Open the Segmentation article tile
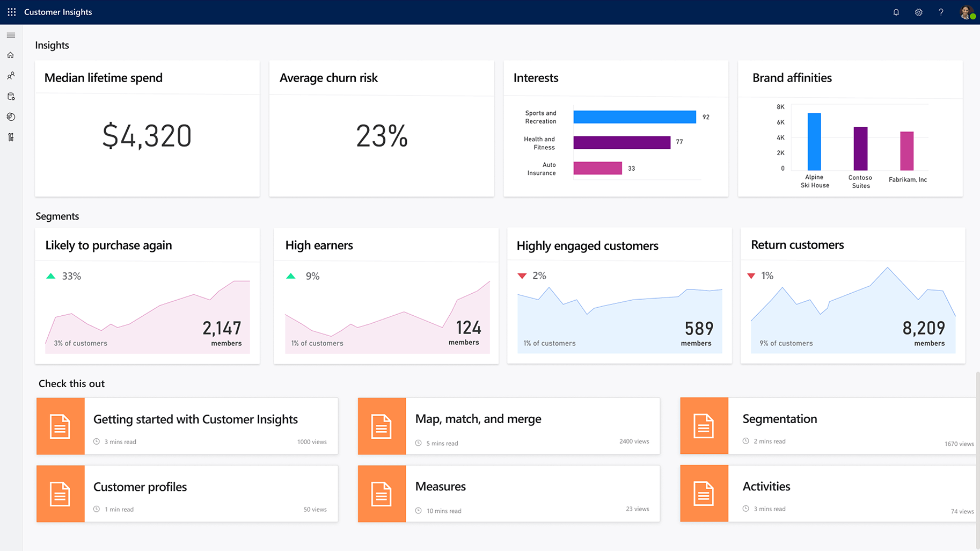Viewport: 980px width, 551px height. (x=779, y=419)
